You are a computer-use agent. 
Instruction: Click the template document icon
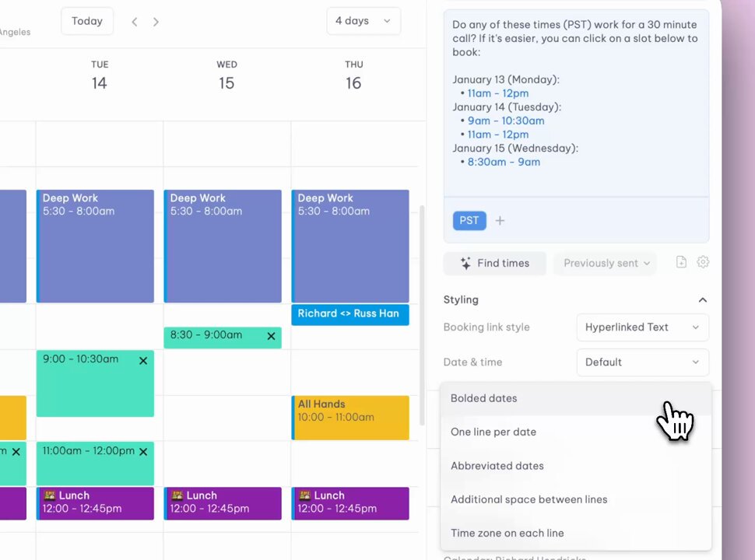681,262
